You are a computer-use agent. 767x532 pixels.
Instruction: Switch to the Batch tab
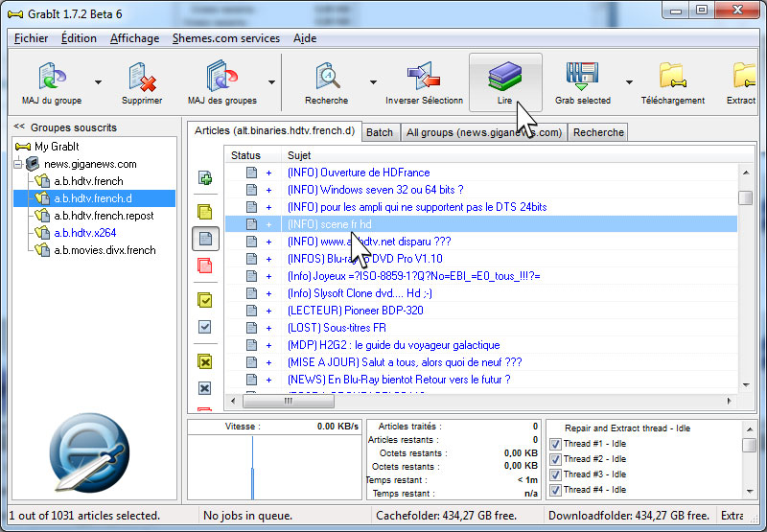tap(380, 132)
